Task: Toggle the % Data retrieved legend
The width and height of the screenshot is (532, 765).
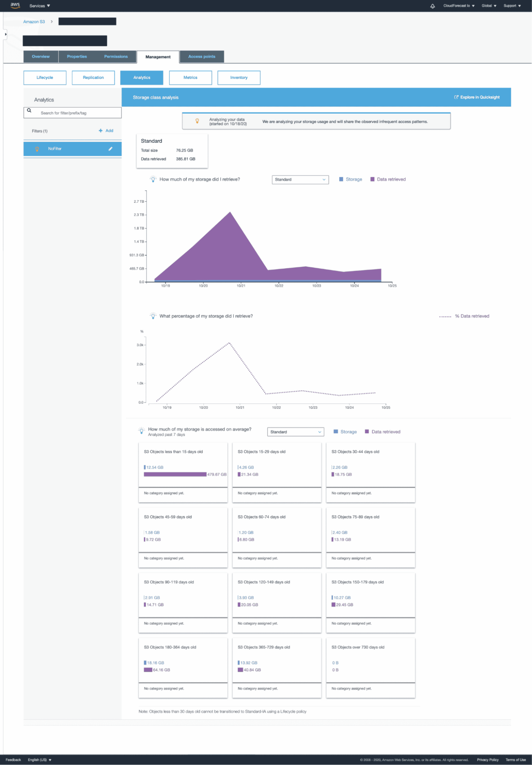Action: tap(464, 316)
